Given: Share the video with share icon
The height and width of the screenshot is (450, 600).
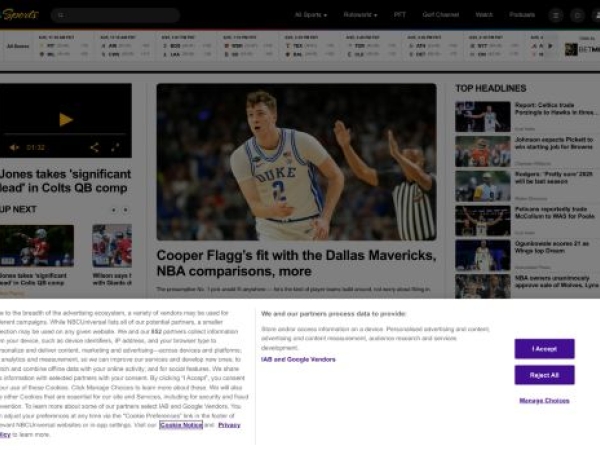Looking at the screenshot, I should click(95, 147).
